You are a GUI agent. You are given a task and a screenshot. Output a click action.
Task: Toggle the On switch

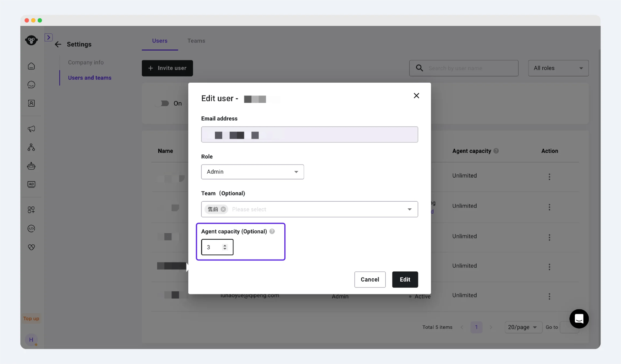coord(162,103)
